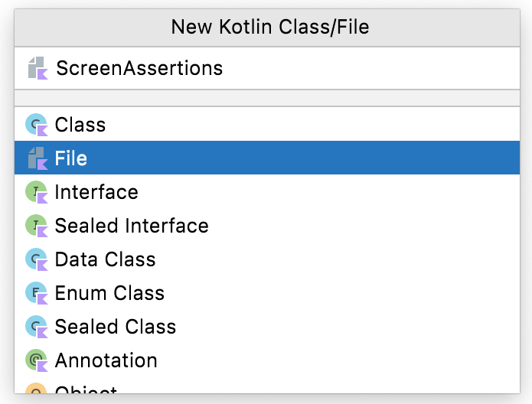Click the Sealed Class icon
The width and height of the screenshot is (532, 404).
(x=36, y=327)
